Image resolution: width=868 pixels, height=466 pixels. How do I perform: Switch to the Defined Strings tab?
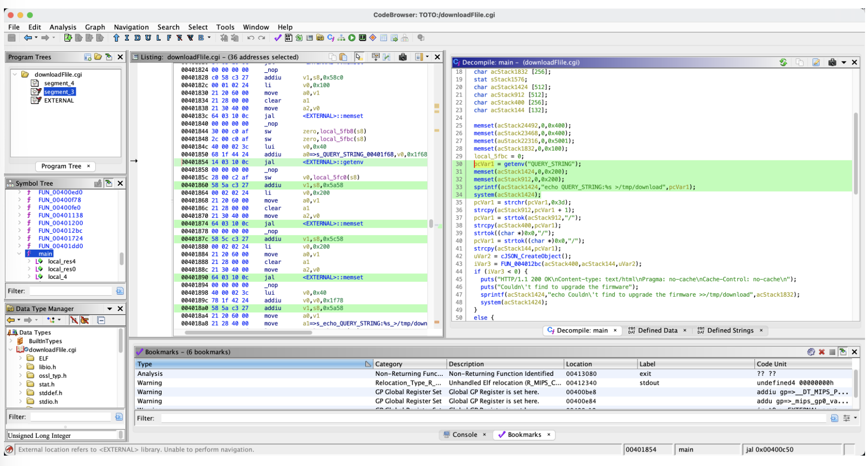[x=730, y=330]
